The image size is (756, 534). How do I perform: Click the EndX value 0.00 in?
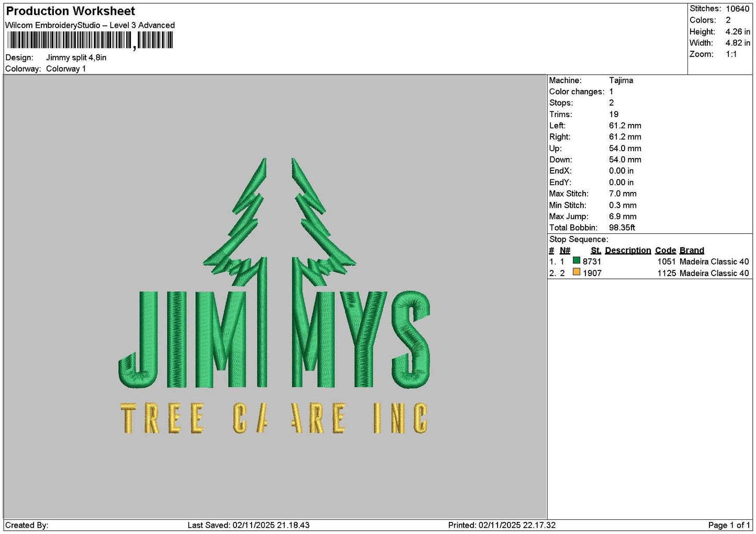pyautogui.click(x=622, y=171)
